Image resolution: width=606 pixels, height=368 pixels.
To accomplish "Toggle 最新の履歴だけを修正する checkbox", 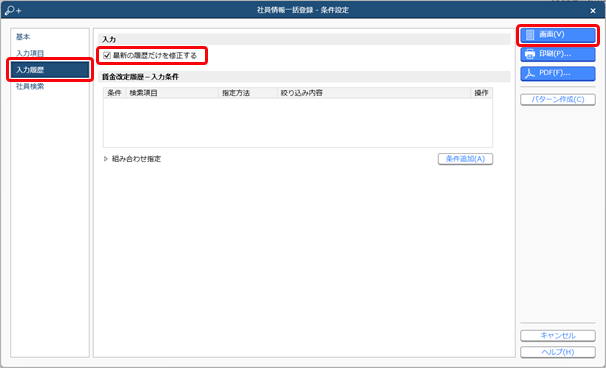I will pyautogui.click(x=107, y=56).
